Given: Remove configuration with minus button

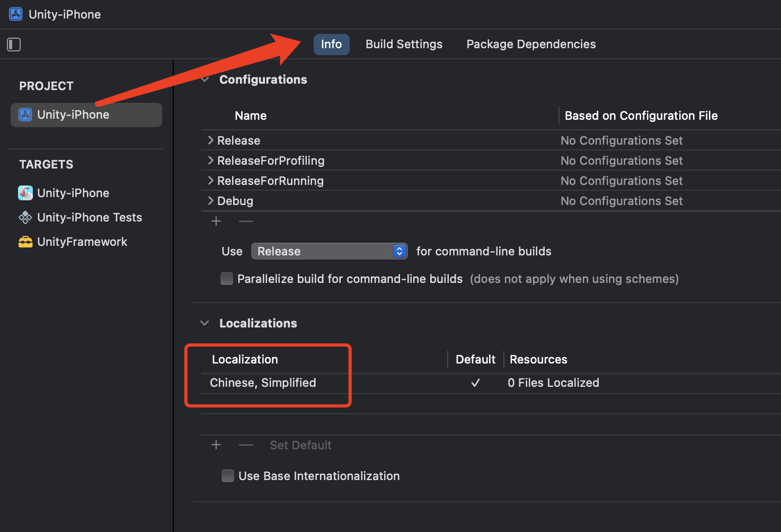Looking at the screenshot, I should (246, 221).
